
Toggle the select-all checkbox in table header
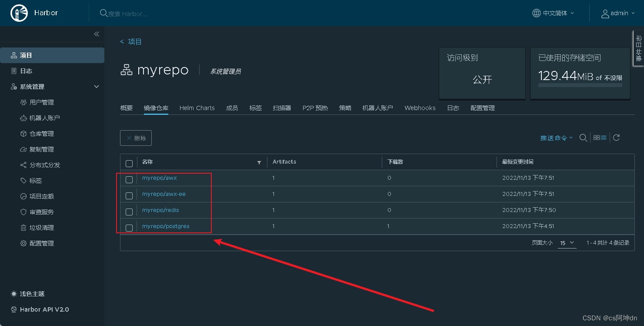[129, 164]
